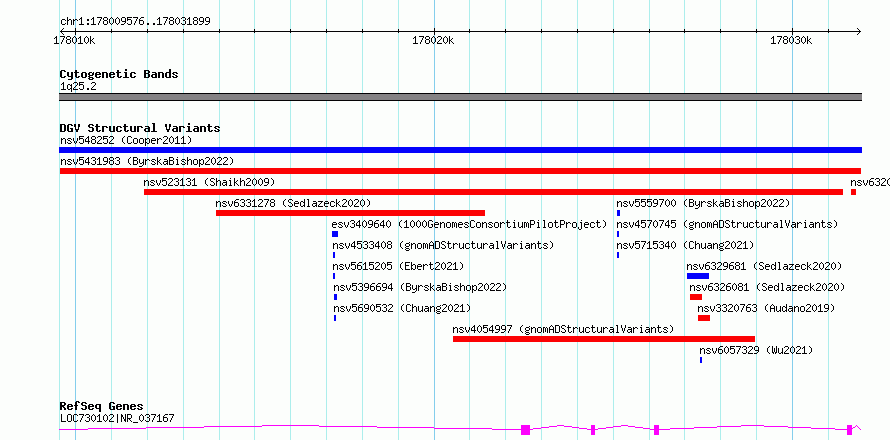Viewport: 890px width, 440px height.
Task: Click the arrowhead ending the coordinate ruler
Action: click(858, 31)
